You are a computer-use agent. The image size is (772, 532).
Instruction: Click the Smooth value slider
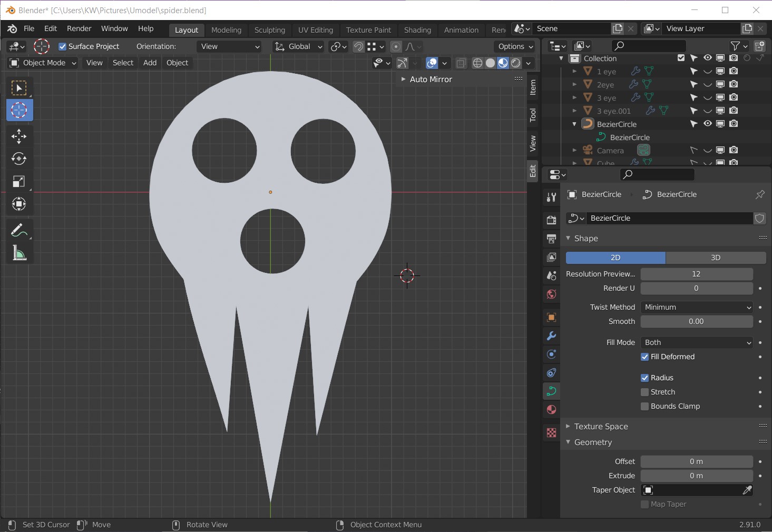pos(696,321)
